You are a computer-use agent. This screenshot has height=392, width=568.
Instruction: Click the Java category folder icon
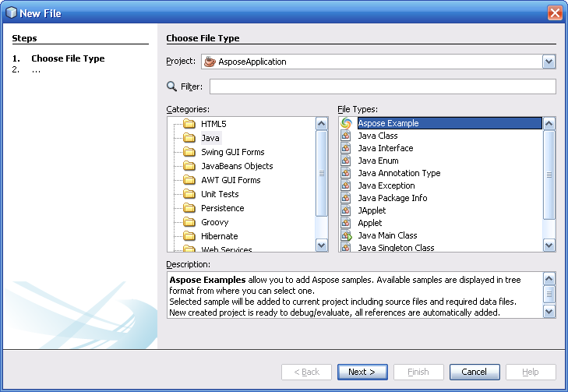point(189,138)
